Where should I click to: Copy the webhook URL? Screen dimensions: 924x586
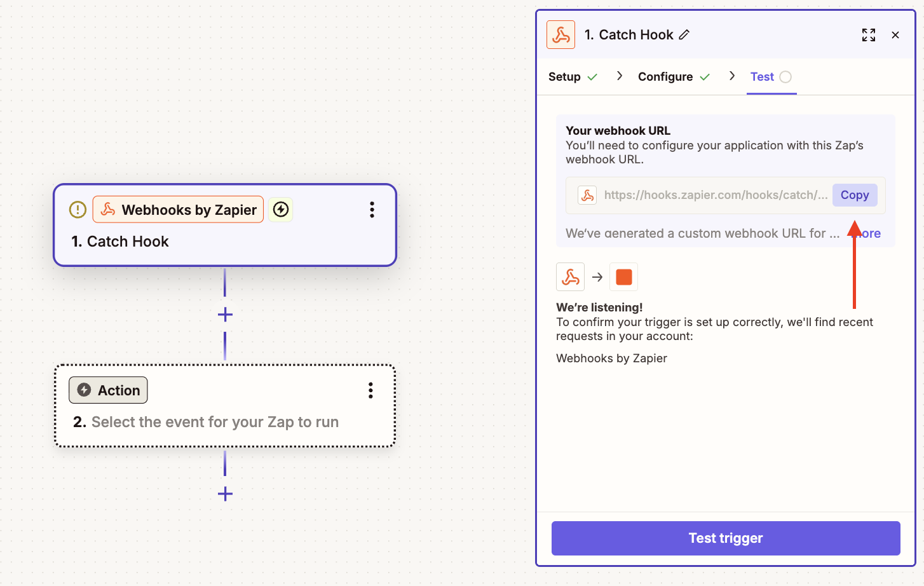[x=855, y=195]
